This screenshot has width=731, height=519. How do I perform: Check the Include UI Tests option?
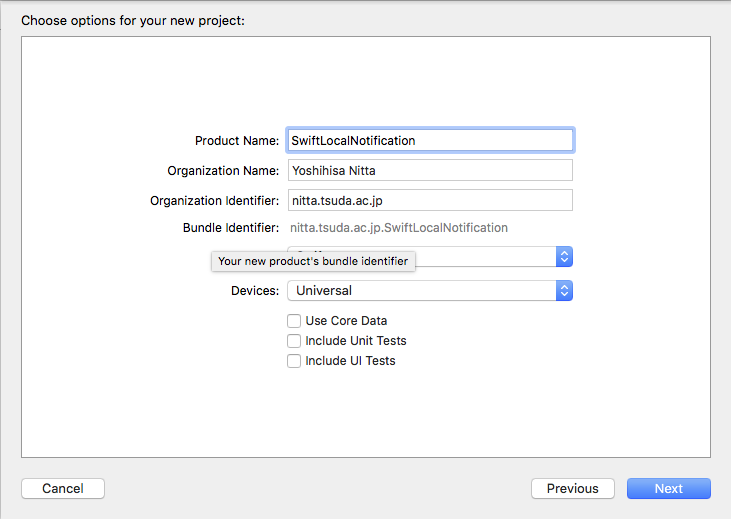click(x=294, y=361)
